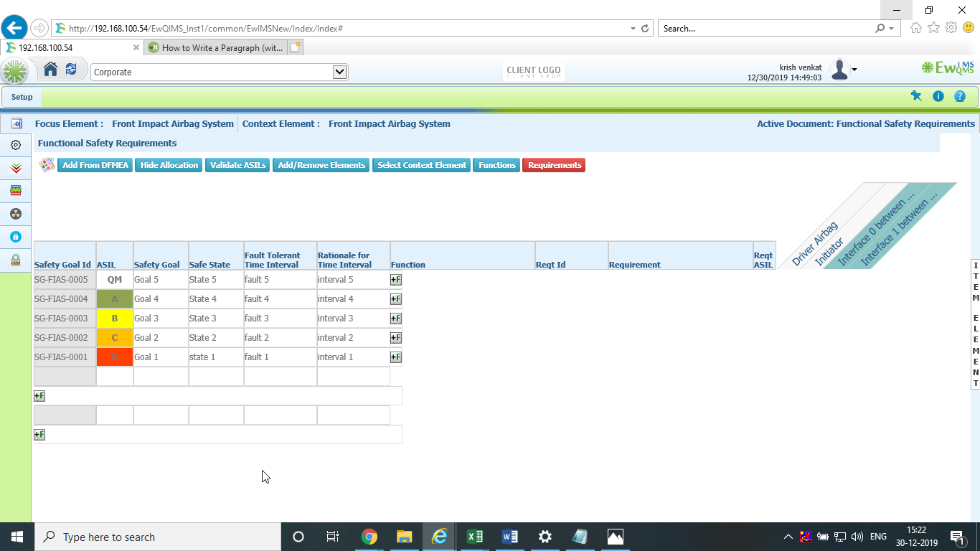Open the Setup menu tab
Viewport: 980px width, 551px height.
(22, 97)
